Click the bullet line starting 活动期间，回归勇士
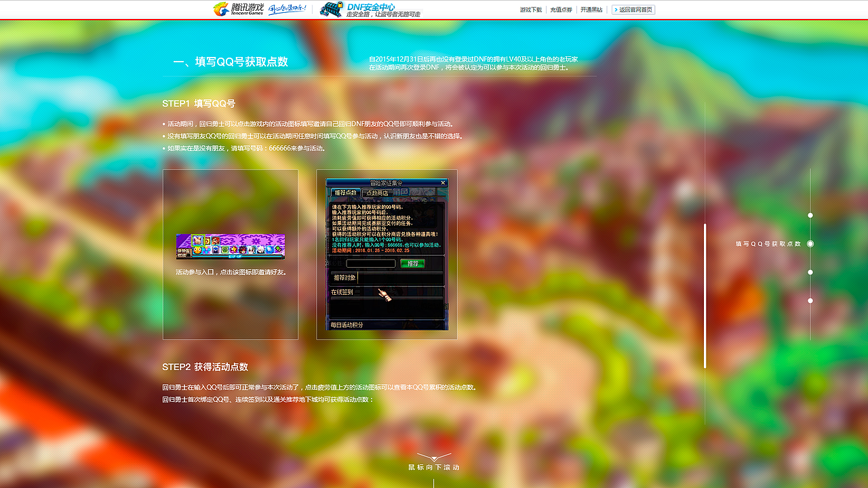868x488 pixels. click(x=309, y=124)
